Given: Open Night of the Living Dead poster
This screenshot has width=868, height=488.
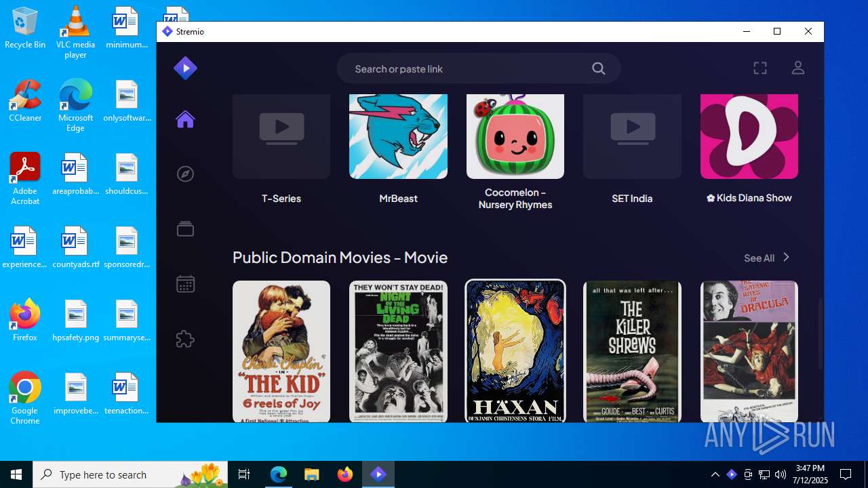Looking at the screenshot, I should (398, 351).
